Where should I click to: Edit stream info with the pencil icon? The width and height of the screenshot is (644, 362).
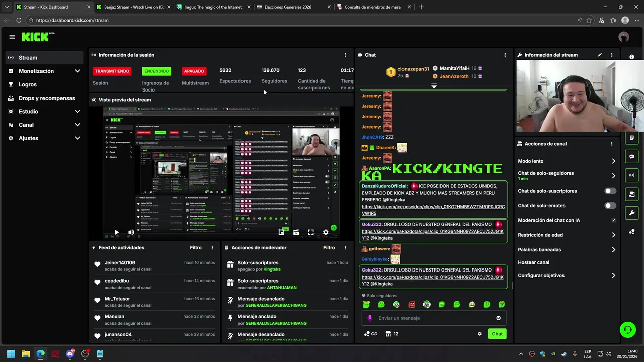600,55
